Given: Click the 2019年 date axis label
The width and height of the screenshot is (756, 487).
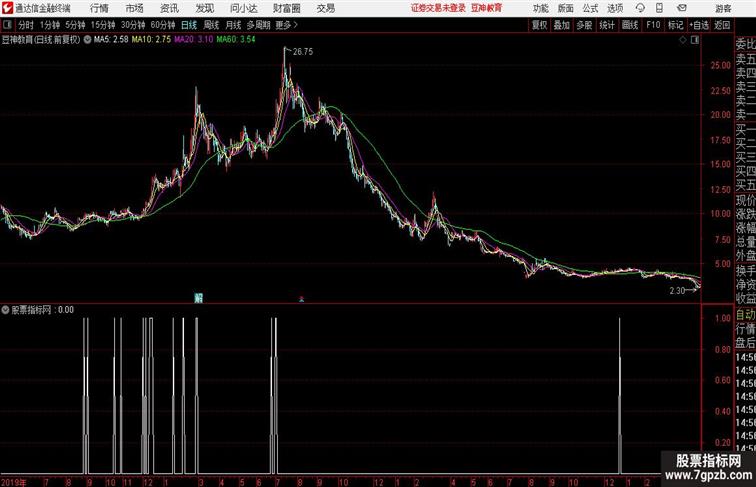Looking at the screenshot, I should pos(14,482).
